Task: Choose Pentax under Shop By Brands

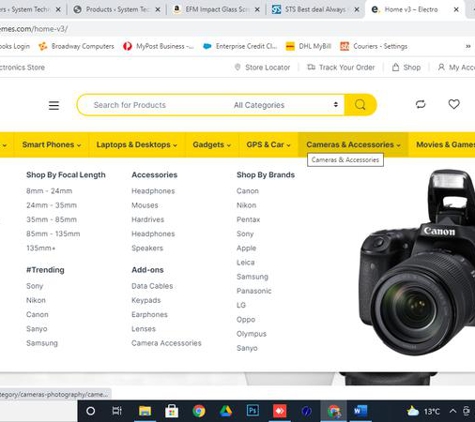Action: [248, 220]
